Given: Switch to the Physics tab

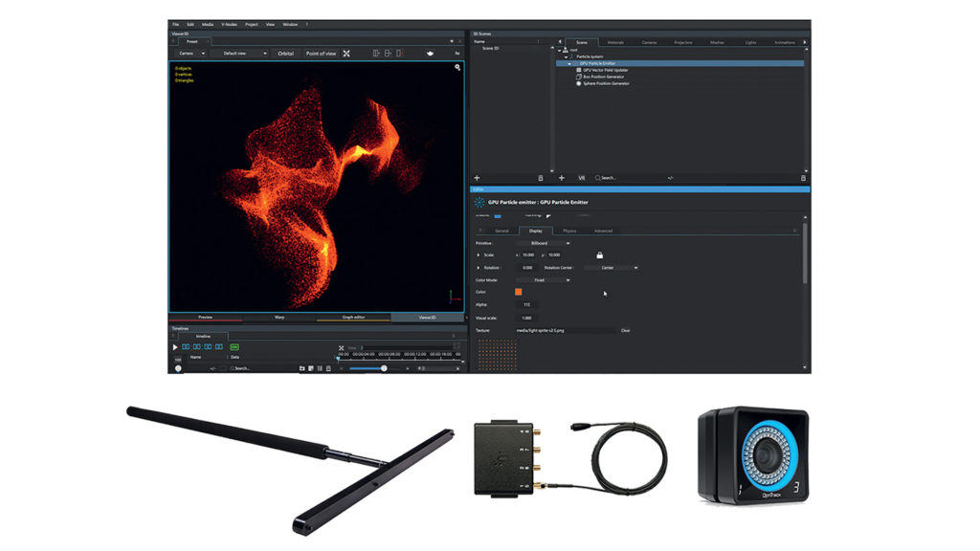Looking at the screenshot, I should point(568,231).
